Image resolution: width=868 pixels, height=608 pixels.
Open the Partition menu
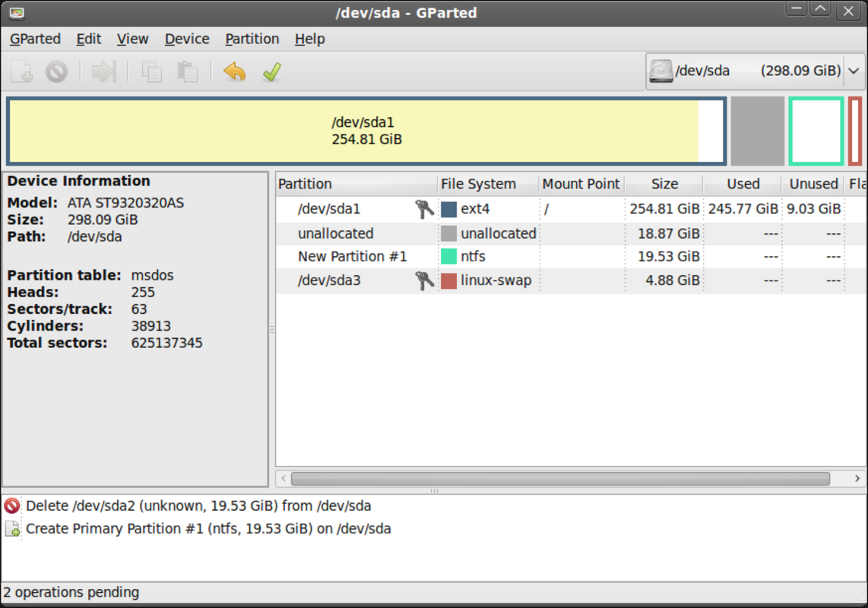(252, 39)
